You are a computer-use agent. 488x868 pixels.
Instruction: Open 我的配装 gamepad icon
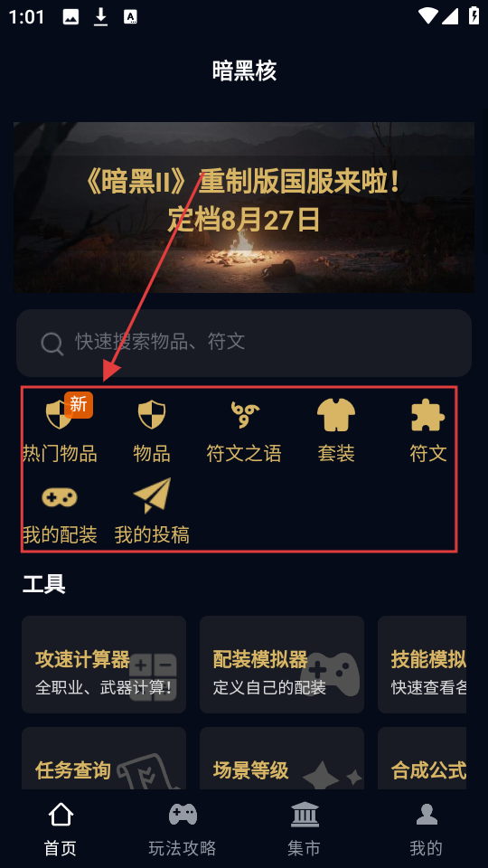coord(60,497)
